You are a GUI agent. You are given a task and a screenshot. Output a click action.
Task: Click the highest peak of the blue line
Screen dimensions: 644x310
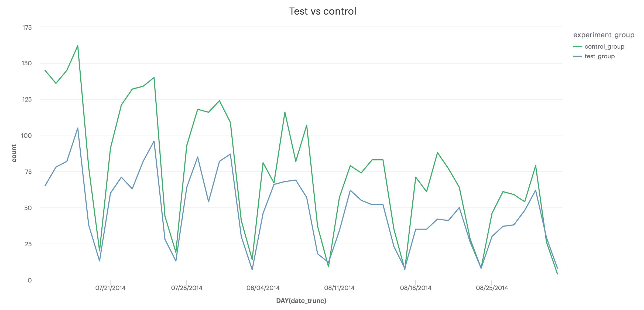tap(78, 128)
